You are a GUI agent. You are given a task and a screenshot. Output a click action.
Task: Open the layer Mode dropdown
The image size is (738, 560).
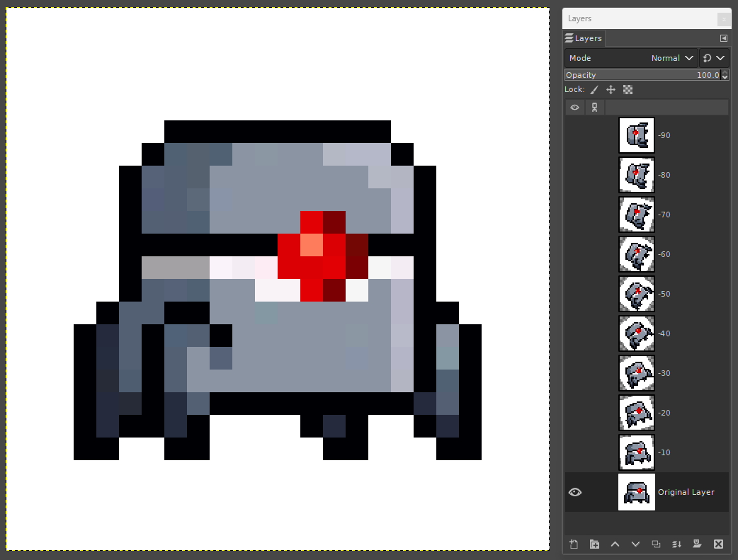pos(631,58)
